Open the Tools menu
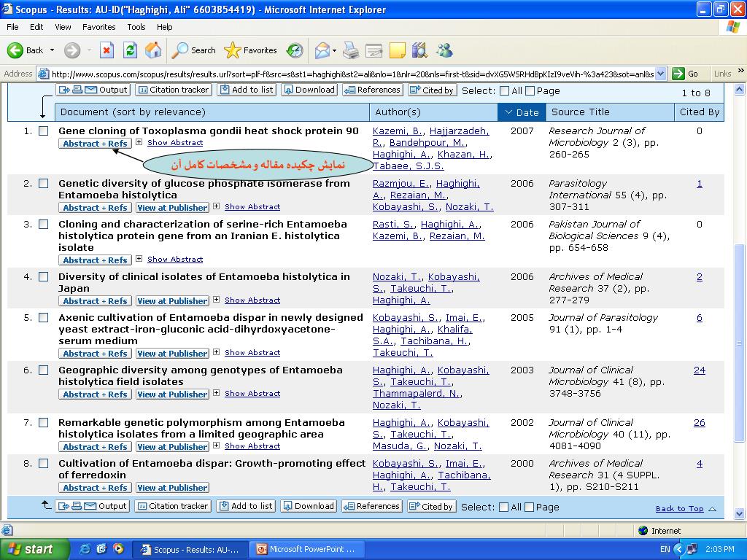This screenshot has width=747, height=560. [x=136, y=27]
